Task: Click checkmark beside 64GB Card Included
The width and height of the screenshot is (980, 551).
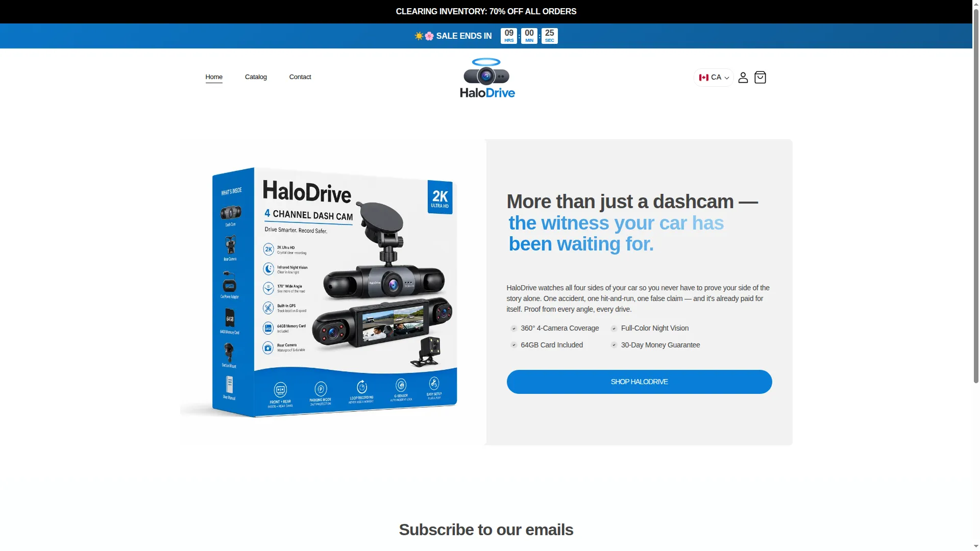Action: click(514, 345)
